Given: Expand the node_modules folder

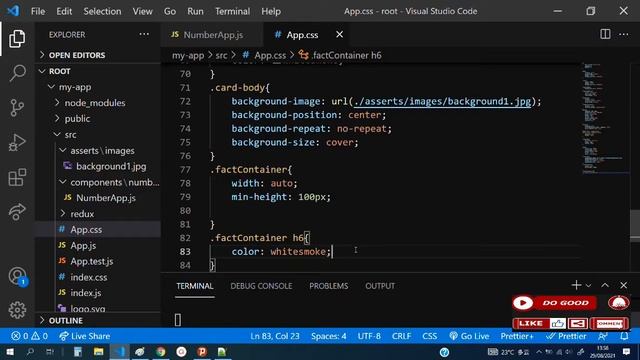Looking at the screenshot, I should [95, 103].
